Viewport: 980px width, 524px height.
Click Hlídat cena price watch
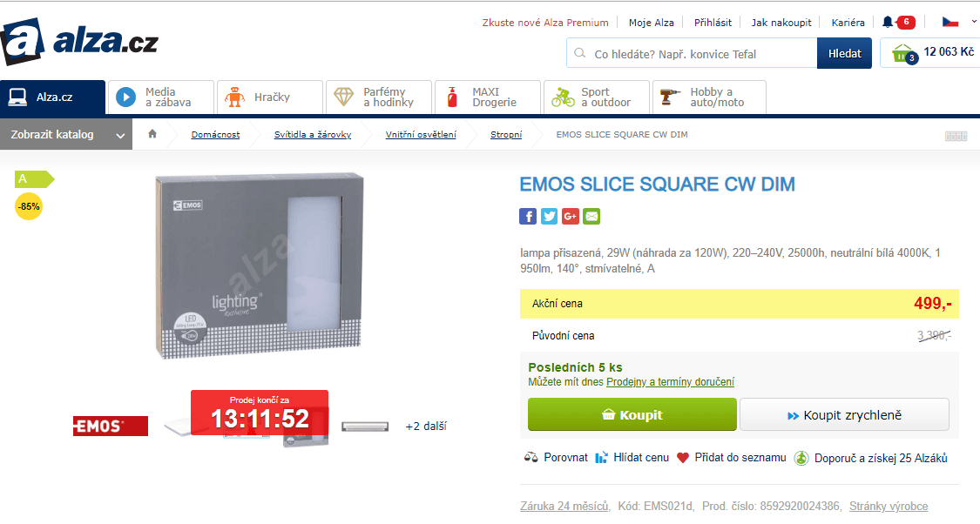point(632,458)
